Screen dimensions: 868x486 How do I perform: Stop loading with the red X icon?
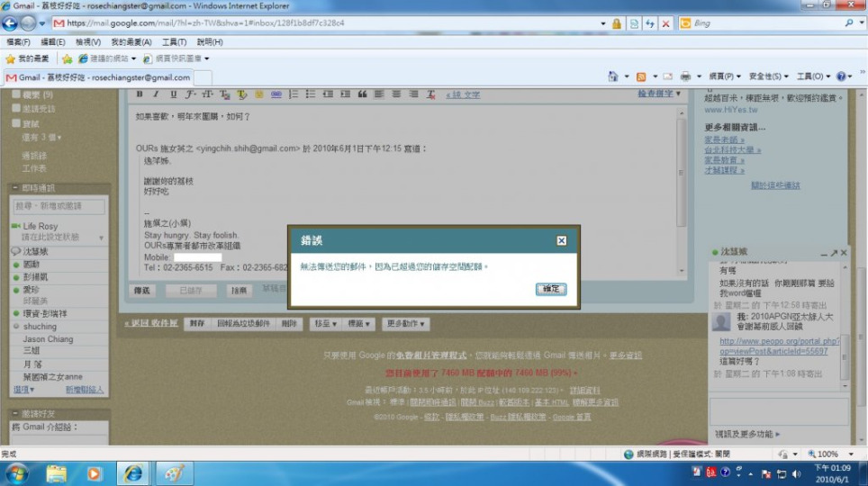[x=665, y=23]
